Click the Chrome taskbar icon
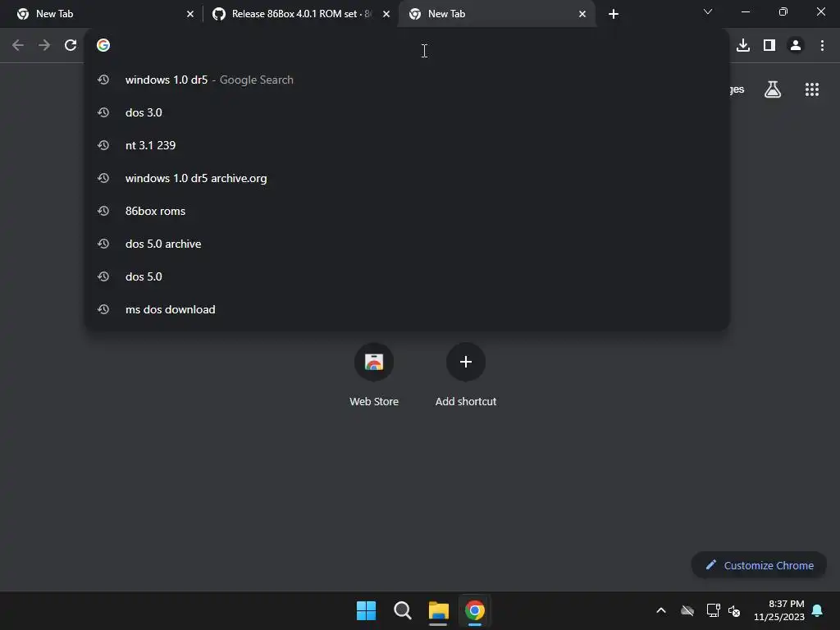The height and width of the screenshot is (630, 840). pos(475,610)
